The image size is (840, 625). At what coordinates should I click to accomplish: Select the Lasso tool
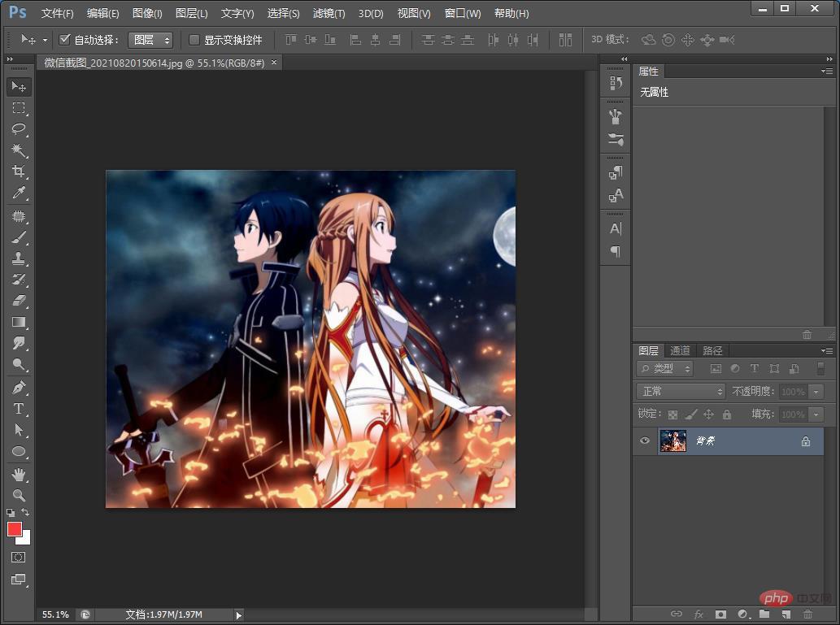tap(19, 129)
